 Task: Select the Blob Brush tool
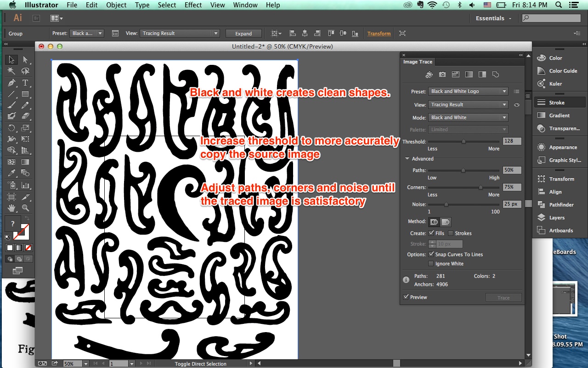tap(11, 116)
